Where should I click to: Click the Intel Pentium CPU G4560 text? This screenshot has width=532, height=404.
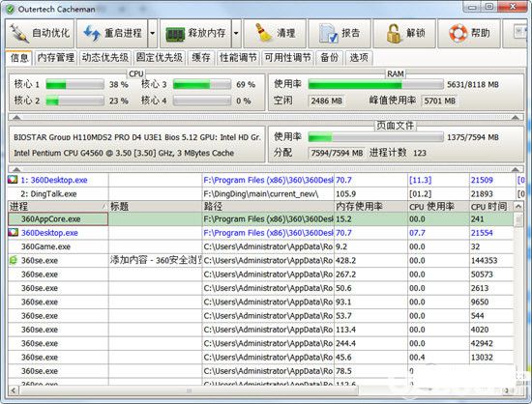124,153
